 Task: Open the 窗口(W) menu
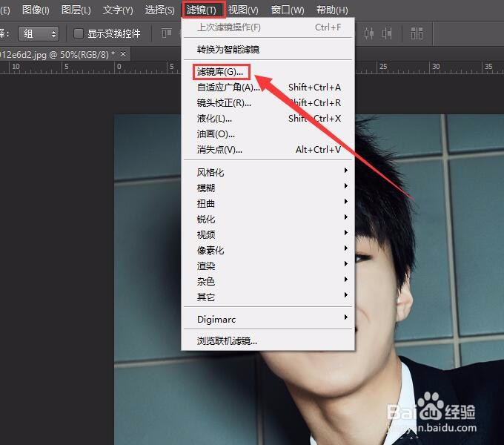click(288, 10)
